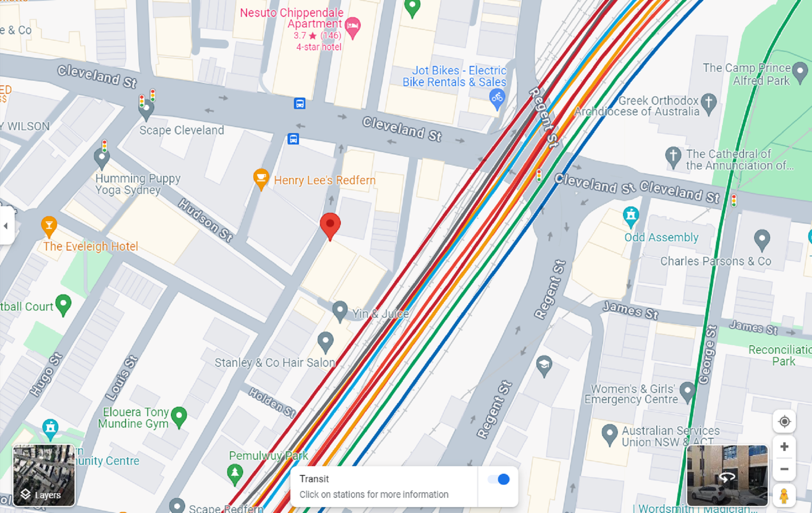Image resolution: width=812 pixels, height=513 pixels.
Task: Open the Layers satellite thumbnail
Action: 44,475
